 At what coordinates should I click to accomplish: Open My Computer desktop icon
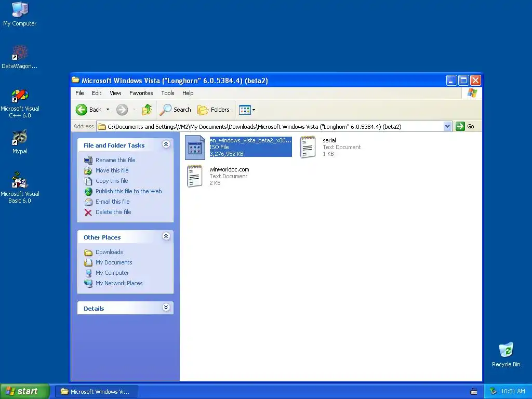(20, 14)
